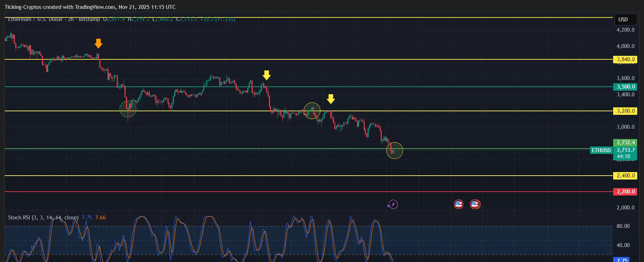Select the orange down arrow drawing
Image resolution: width=644 pixels, height=262 pixels.
point(98,44)
